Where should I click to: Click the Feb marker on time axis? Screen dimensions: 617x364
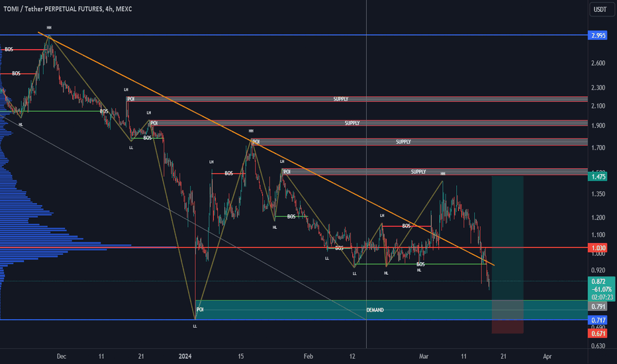pos(308,357)
